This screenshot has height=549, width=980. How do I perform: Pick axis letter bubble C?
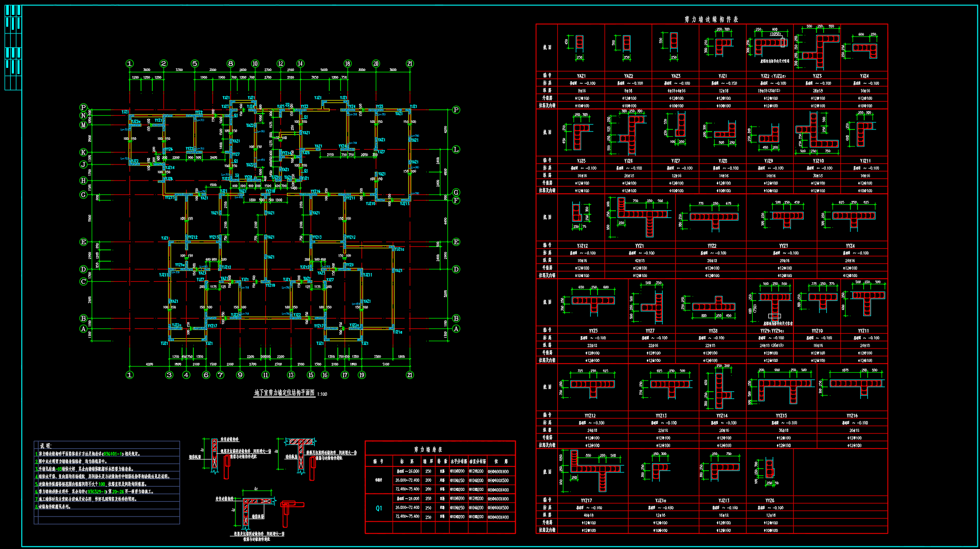click(x=83, y=281)
